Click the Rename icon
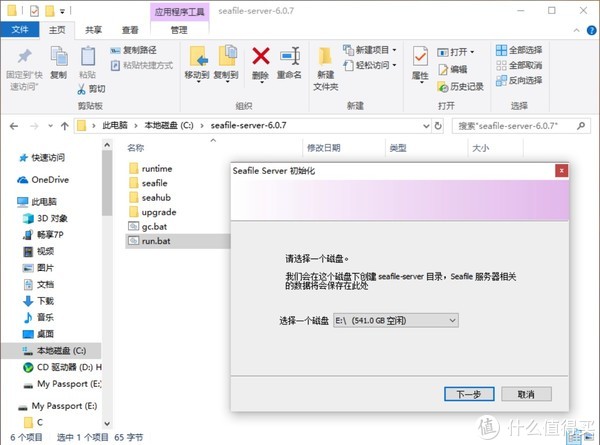 [289, 57]
